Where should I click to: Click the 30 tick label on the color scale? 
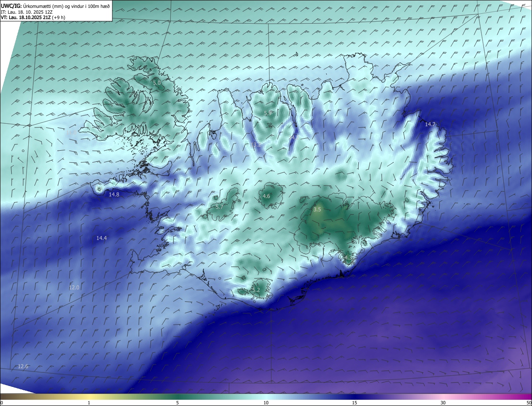pos(443,403)
